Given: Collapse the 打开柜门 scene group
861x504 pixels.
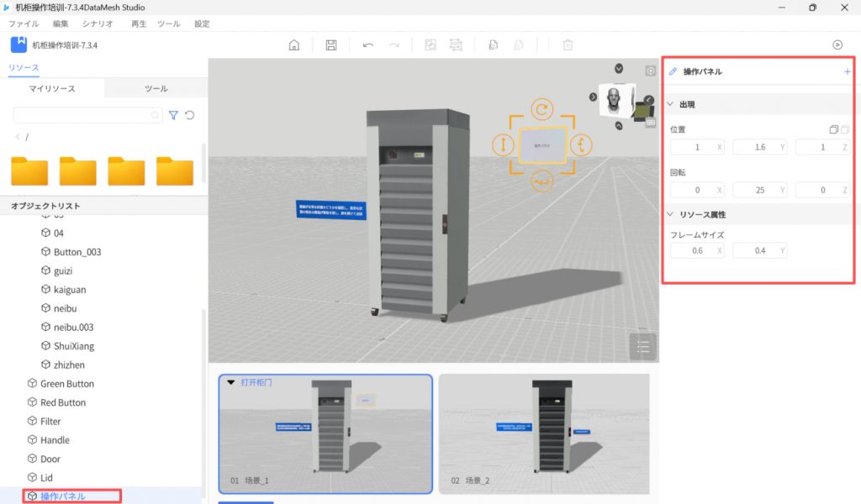Looking at the screenshot, I should (x=230, y=382).
